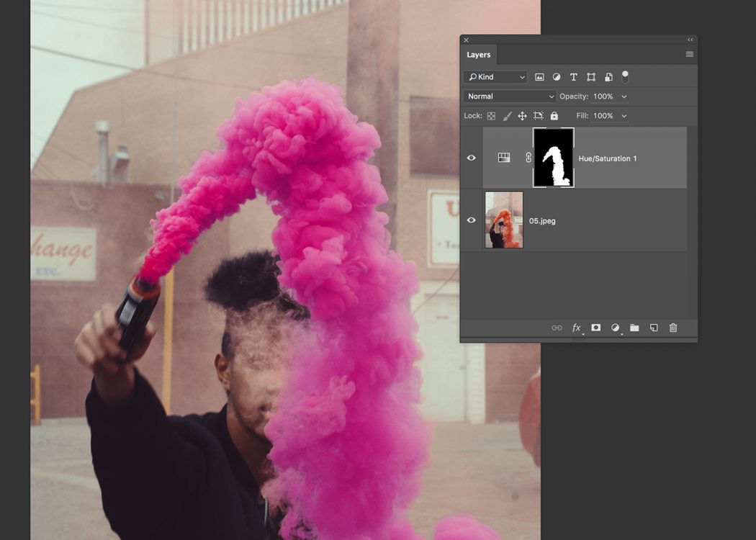Click the Hue/Saturation adjustment icon

504,158
